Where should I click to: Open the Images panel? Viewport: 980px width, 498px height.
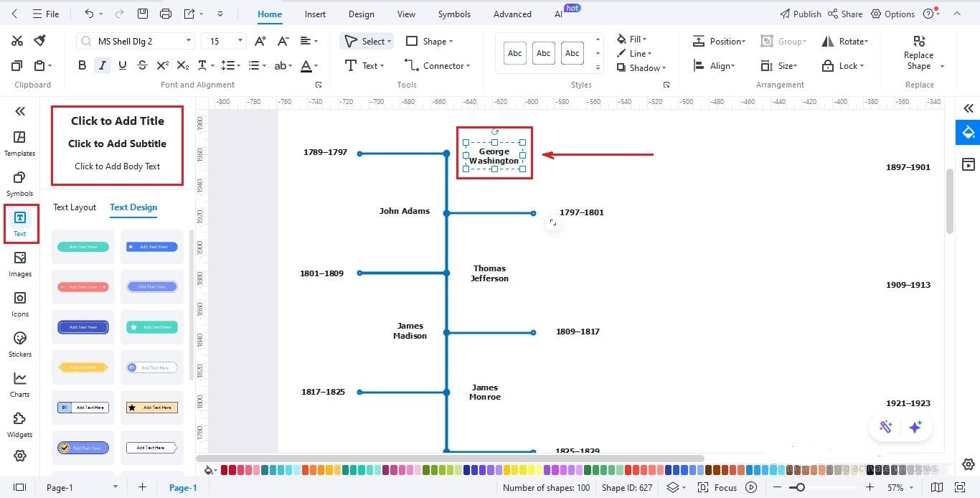pyautogui.click(x=19, y=262)
